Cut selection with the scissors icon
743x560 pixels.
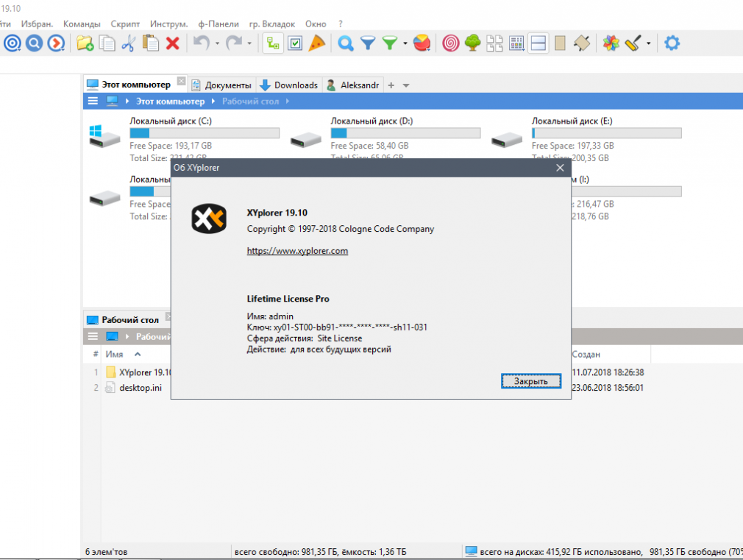click(x=129, y=43)
